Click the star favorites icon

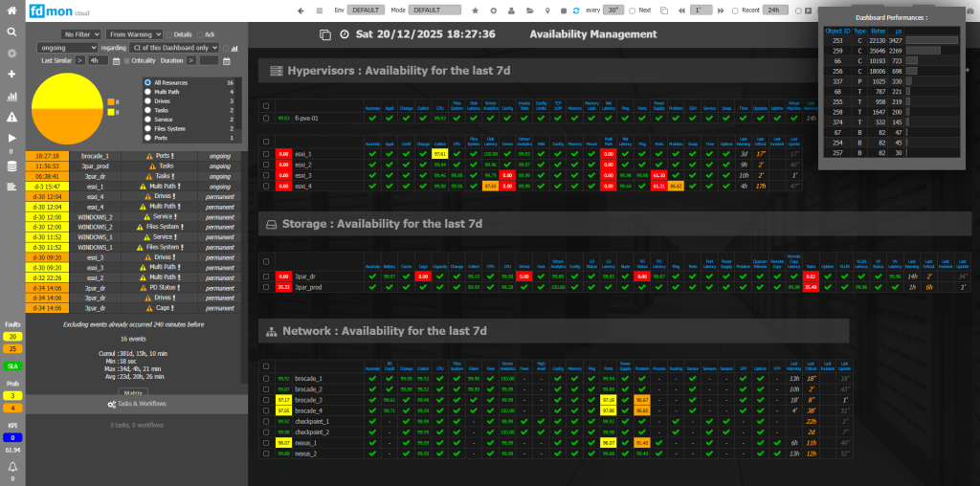tap(476, 10)
